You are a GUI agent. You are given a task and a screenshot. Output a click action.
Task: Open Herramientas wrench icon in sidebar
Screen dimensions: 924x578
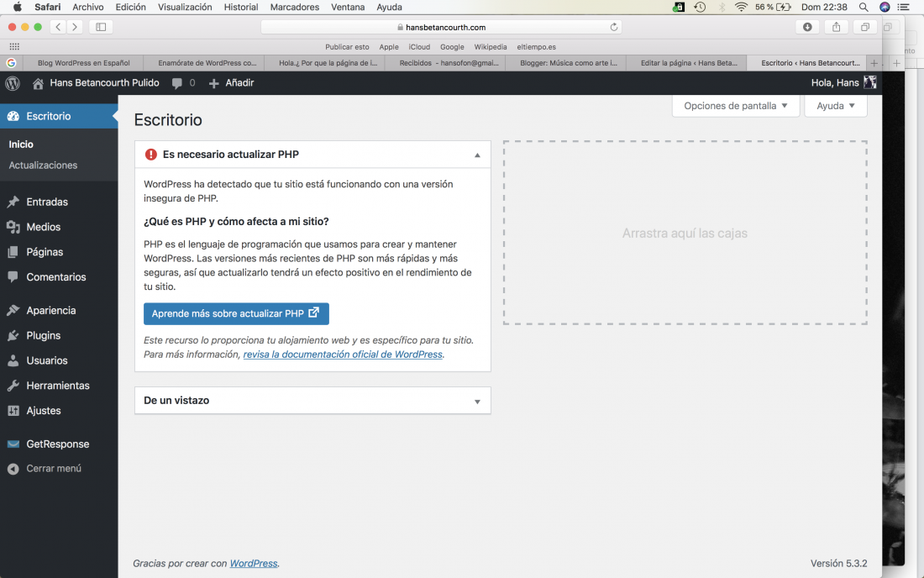pyautogui.click(x=13, y=386)
